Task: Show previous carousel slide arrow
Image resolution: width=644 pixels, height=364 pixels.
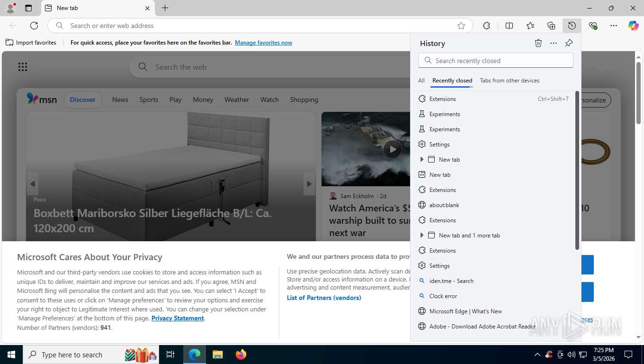Action: pyautogui.click(x=33, y=184)
